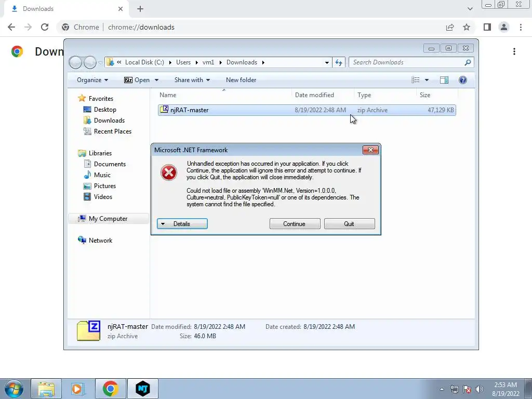This screenshot has width=532, height=399.
Task: Select Network in navigation pane
Action: [x=100, y=241]
